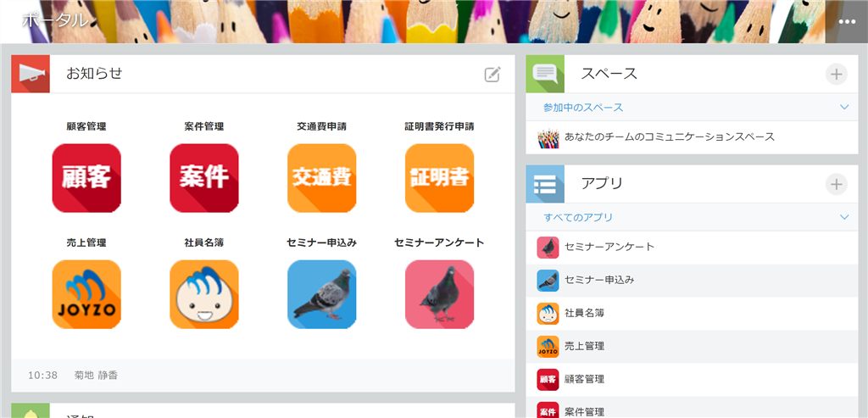The image size is (868, 418).
Task: Open the 社員名簿 face app icon in announcements
Action: pyautogui.click(x=204, y=294)
